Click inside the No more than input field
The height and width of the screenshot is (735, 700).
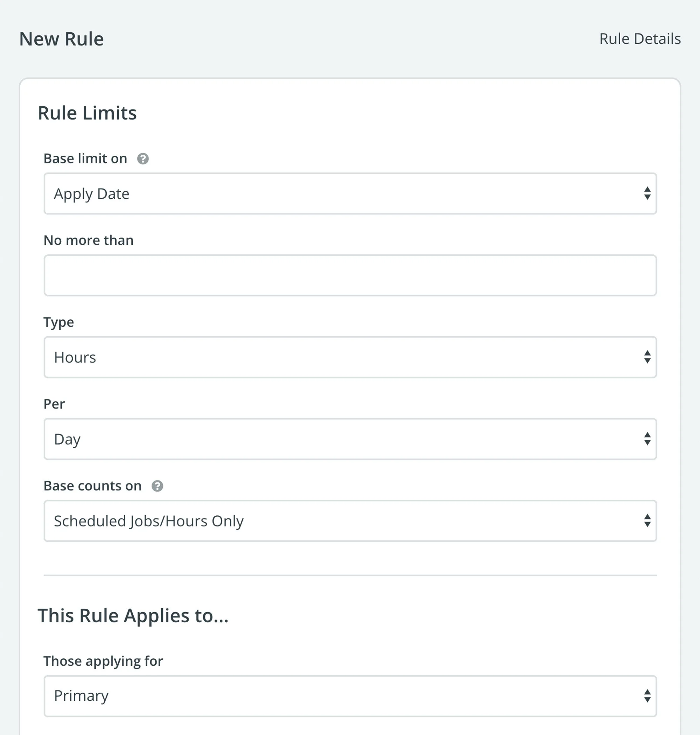350,275
